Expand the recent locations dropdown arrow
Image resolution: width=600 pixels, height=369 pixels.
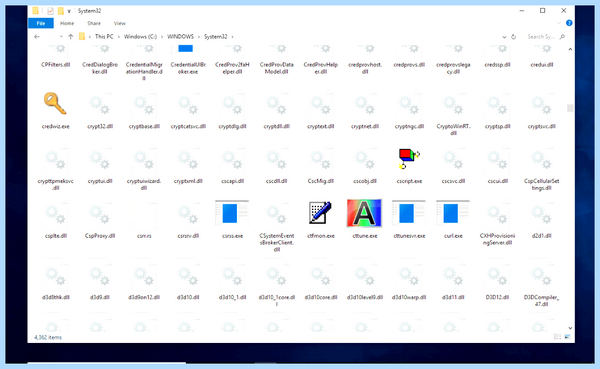pos(61,37)
